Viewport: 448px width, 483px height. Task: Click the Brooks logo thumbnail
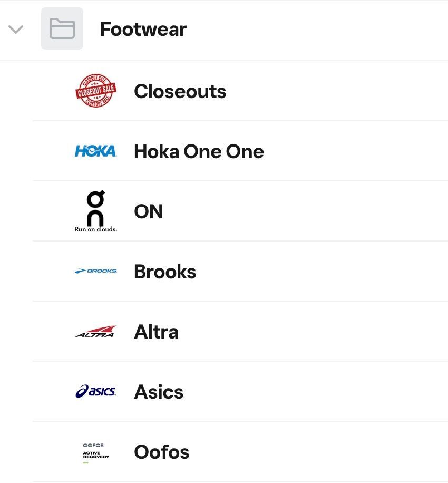(95, 271)
